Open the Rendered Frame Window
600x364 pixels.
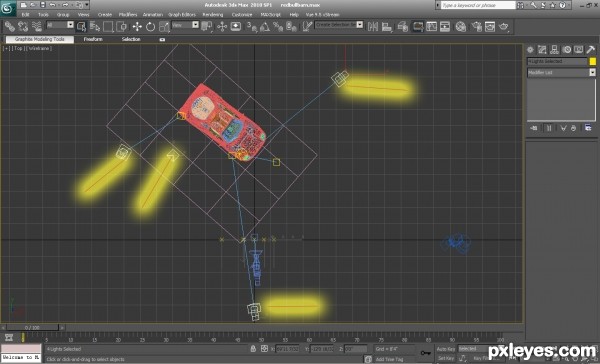490,26
